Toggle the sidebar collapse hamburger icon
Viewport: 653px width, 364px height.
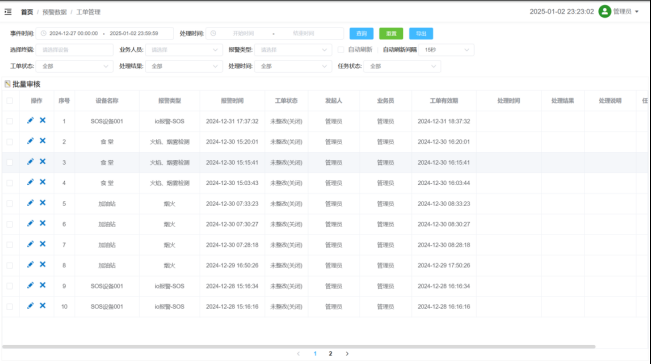point(8,12)
